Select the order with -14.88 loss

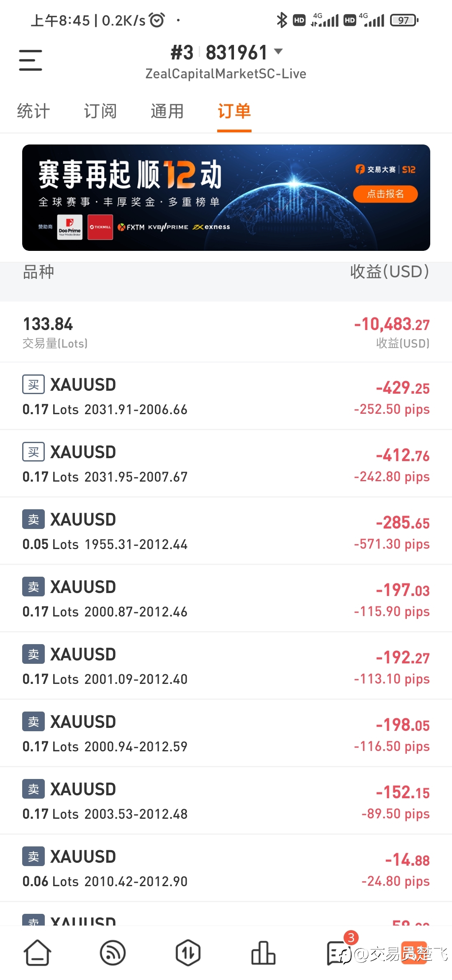pyautogui.click(x=226, y=868)
